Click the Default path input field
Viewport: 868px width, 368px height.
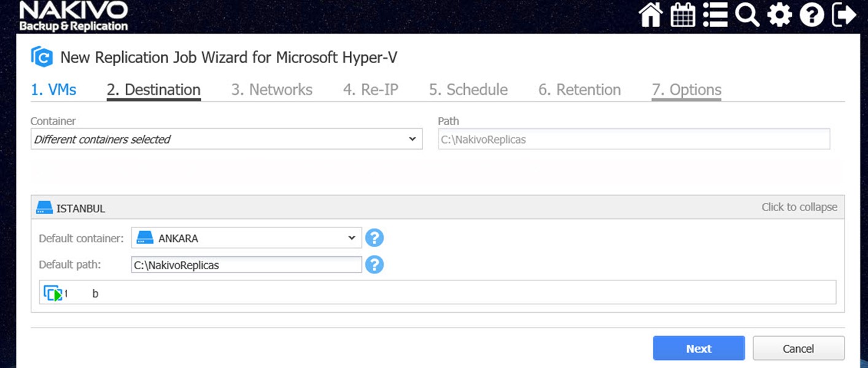coord(246,265)
